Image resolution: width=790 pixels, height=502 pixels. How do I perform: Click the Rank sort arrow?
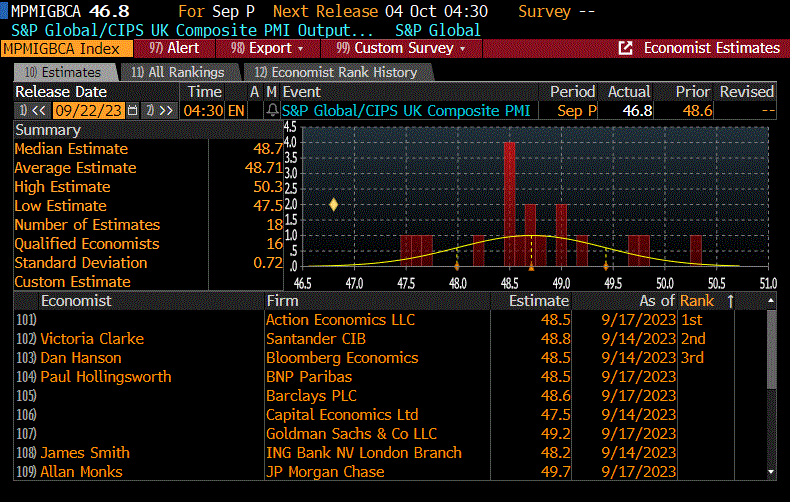(x=730, y=301)
